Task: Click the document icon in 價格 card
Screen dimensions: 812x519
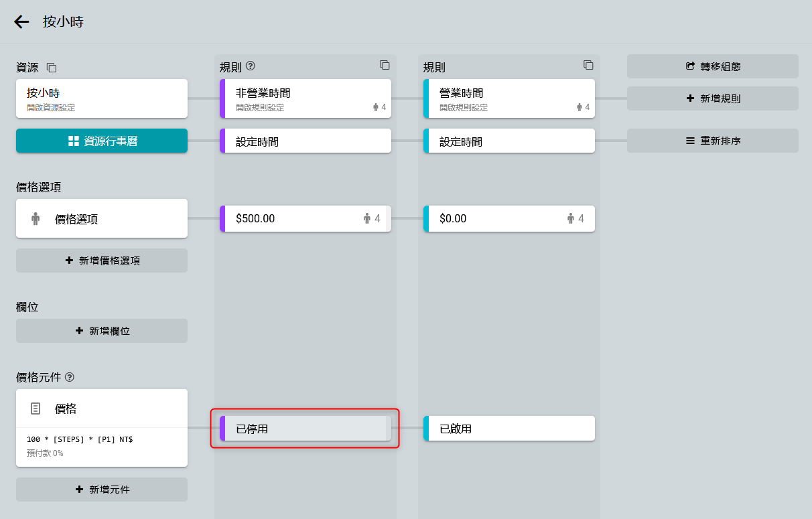Action: click(36, 409)
